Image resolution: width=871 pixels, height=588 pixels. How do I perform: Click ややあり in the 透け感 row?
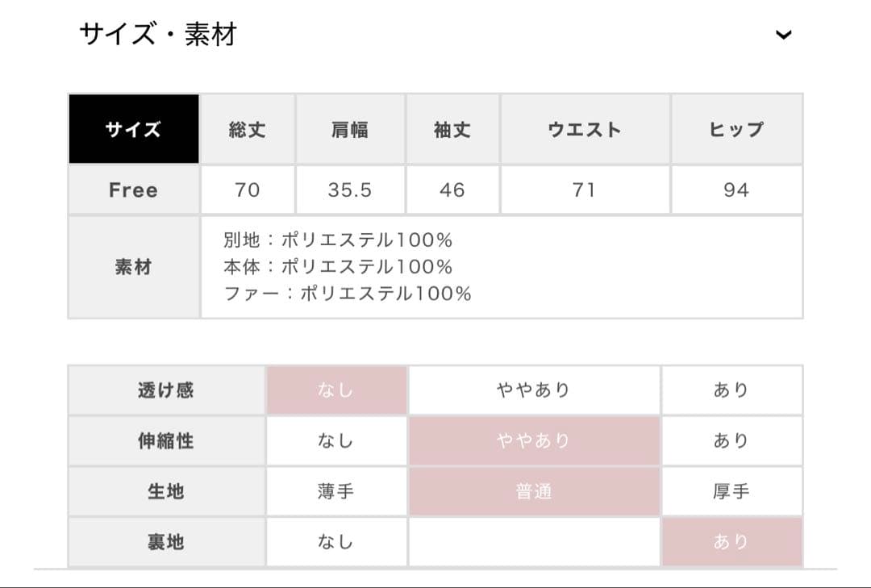pyautogui.click(x=534, y=390)
